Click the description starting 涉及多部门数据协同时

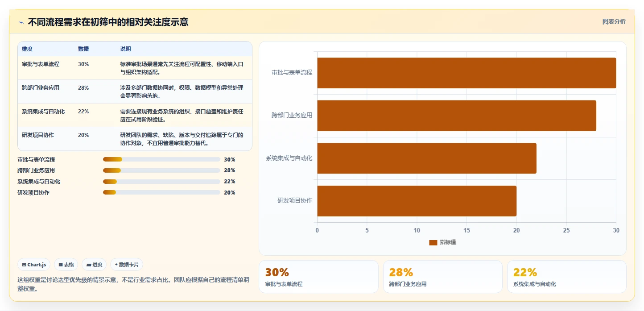pos(182,92)
